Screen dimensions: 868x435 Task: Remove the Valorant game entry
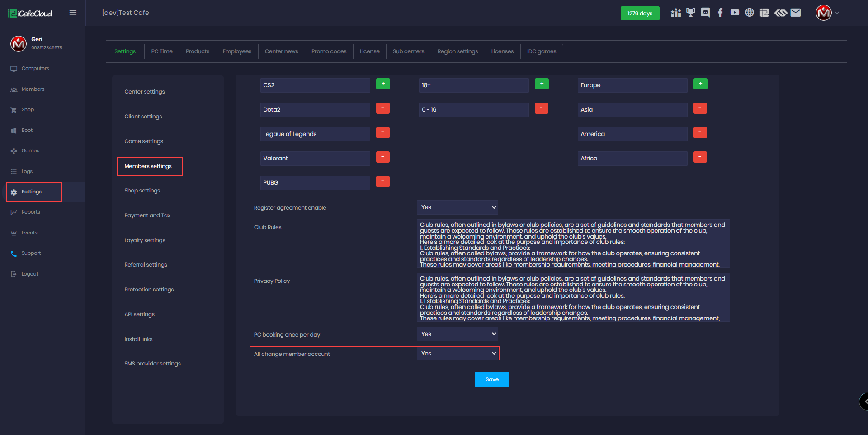tap(383, 157)
